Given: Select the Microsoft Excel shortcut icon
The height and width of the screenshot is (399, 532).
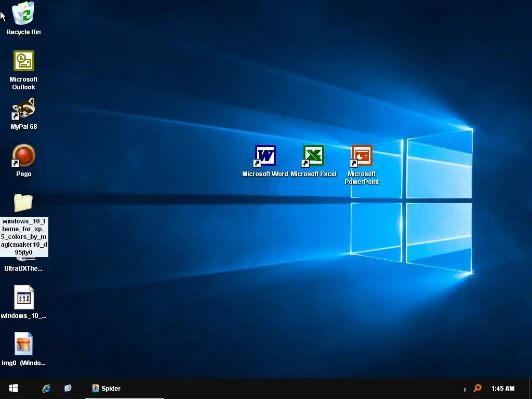Looking at the screenshot, I should point(313,156).
